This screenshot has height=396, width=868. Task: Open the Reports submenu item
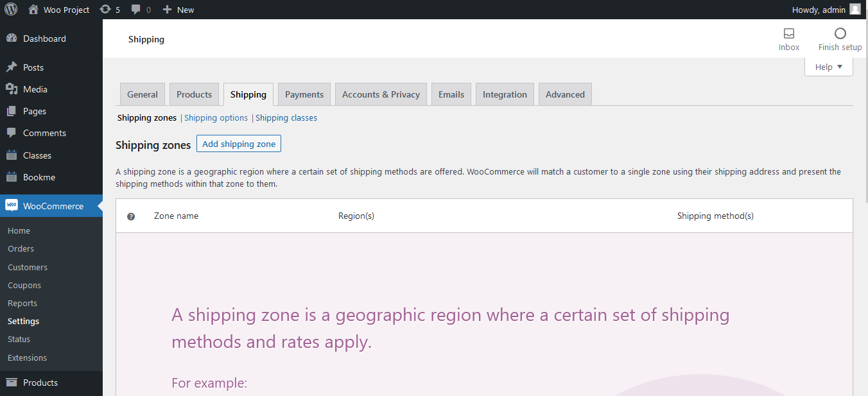pos(22,303)
